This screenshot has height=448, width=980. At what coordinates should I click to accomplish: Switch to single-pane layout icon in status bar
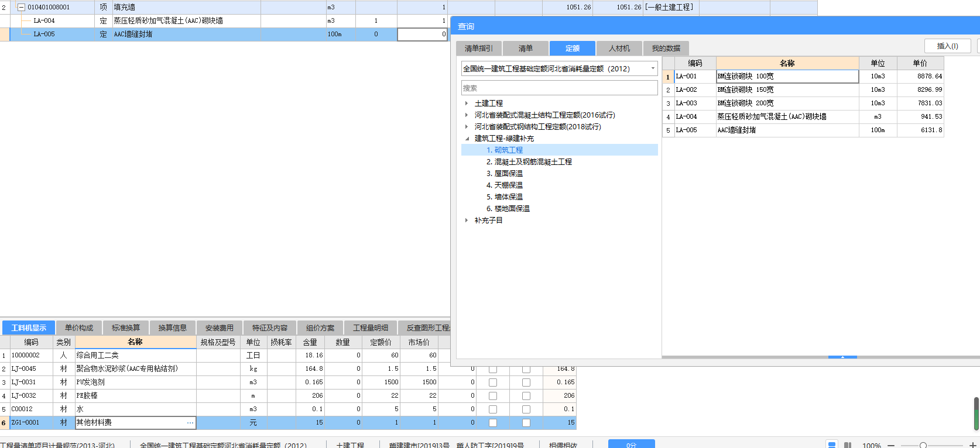point(832,445)
